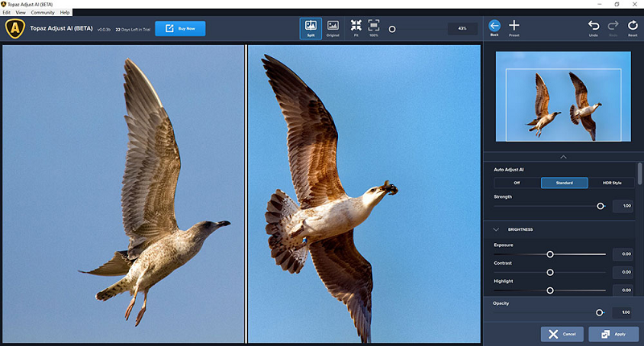Select Standard Auto Adjust mode
Image resolution: width=644 pixels, height=346 pixels.
pos(564,183)
